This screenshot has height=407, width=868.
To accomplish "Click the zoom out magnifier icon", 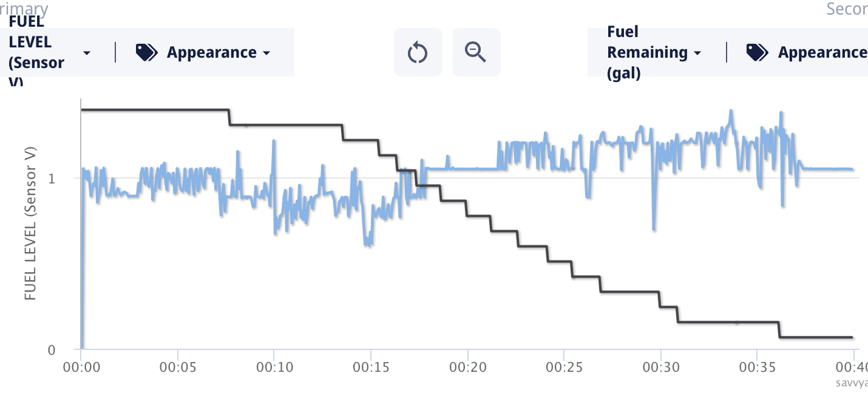I will [x=476, y=52].
